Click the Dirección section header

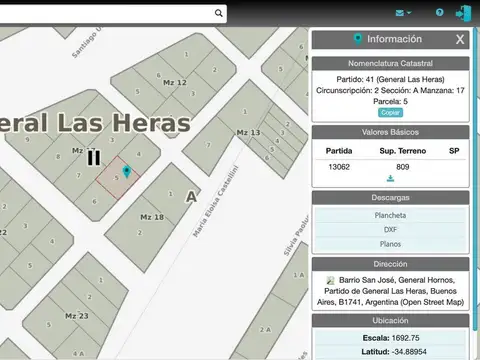(x=390, y=264)
